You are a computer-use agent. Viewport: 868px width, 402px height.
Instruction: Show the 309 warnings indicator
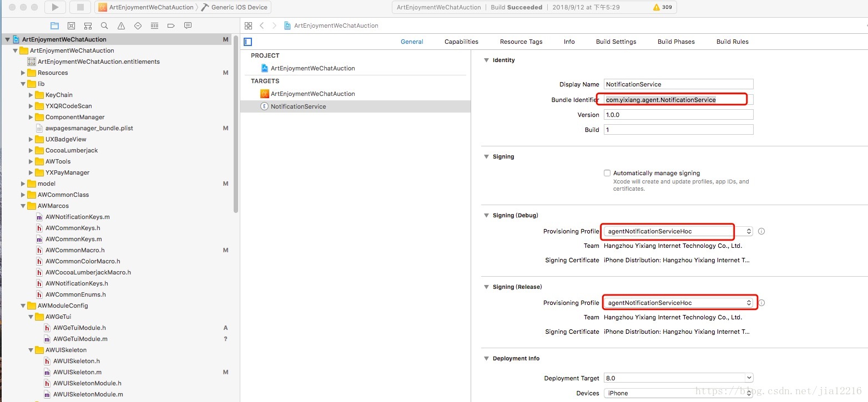662,7
